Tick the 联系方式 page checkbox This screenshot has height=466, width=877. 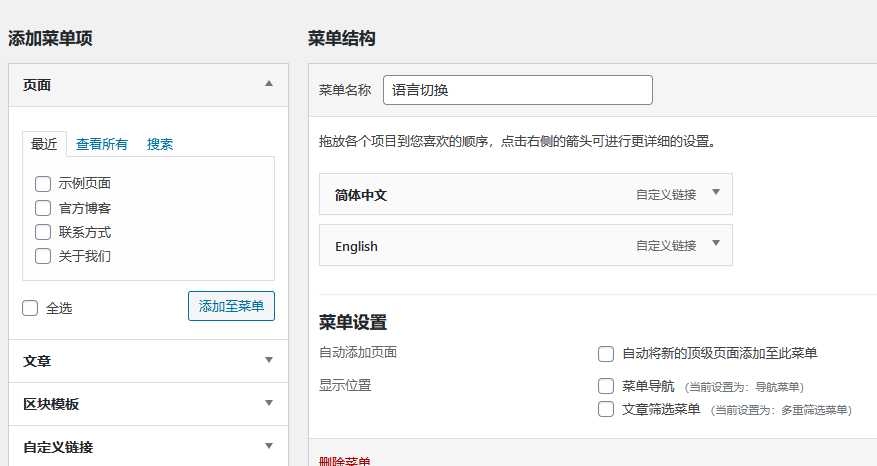click(43, 232)
